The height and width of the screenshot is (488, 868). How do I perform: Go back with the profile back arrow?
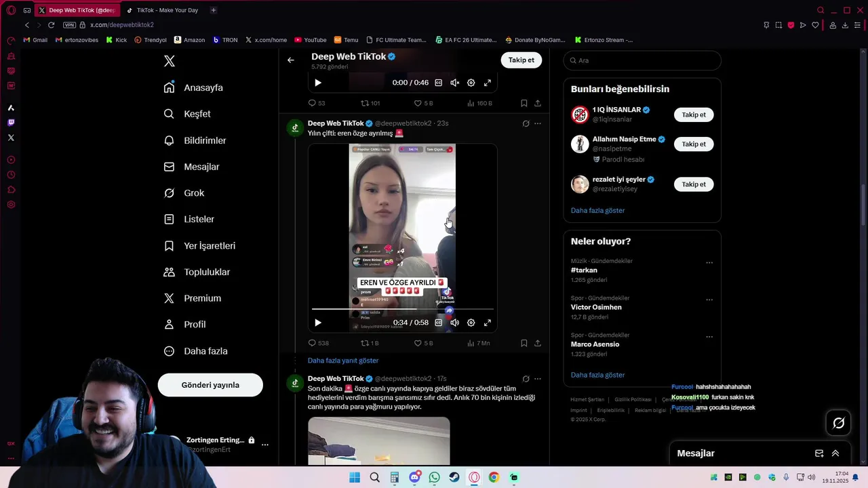click(291, 60)
